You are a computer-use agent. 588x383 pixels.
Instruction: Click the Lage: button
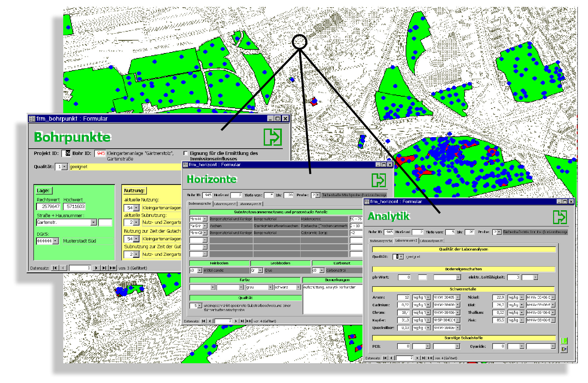43,191
